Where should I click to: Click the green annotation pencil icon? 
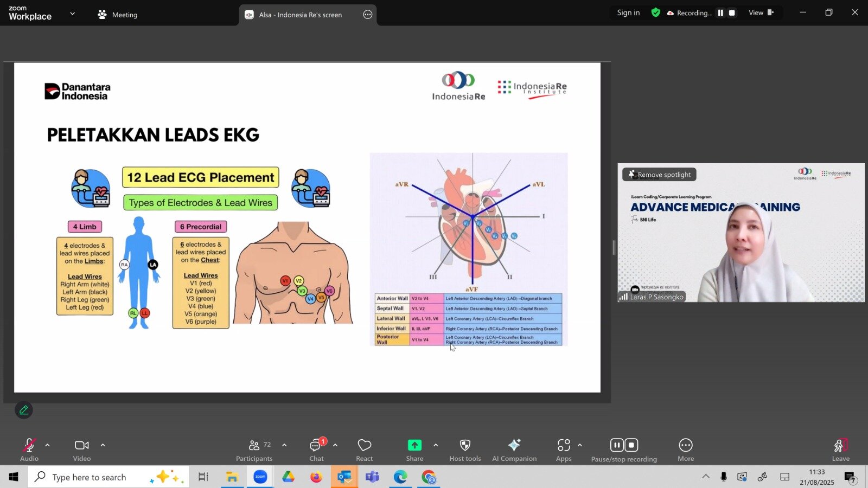click(24, 410)
